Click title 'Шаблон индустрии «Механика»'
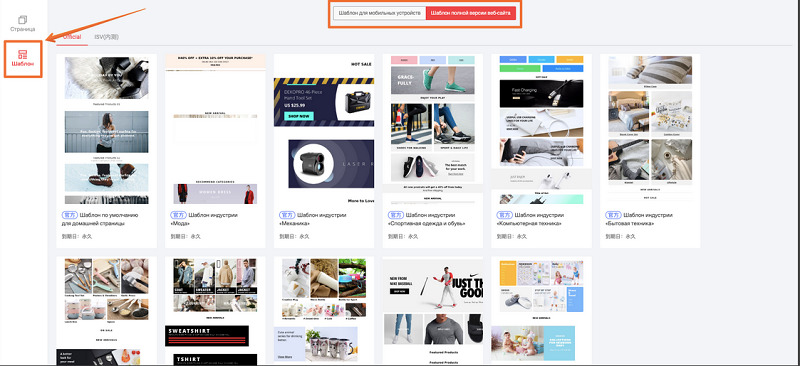Image resolution: width=800 pixels, height=366 pixels. click(x=313, y=219)
